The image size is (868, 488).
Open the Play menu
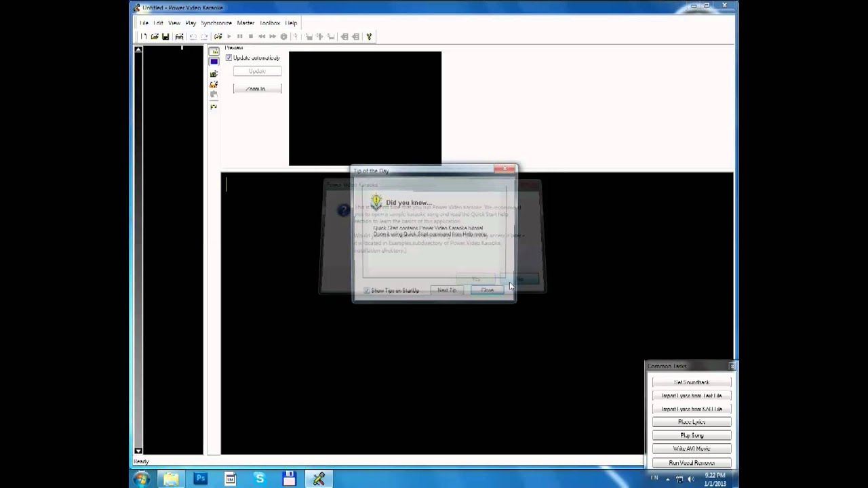coord(191,23)
